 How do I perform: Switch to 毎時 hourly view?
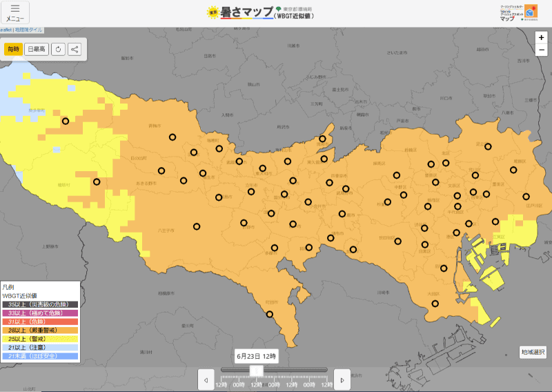13,49
